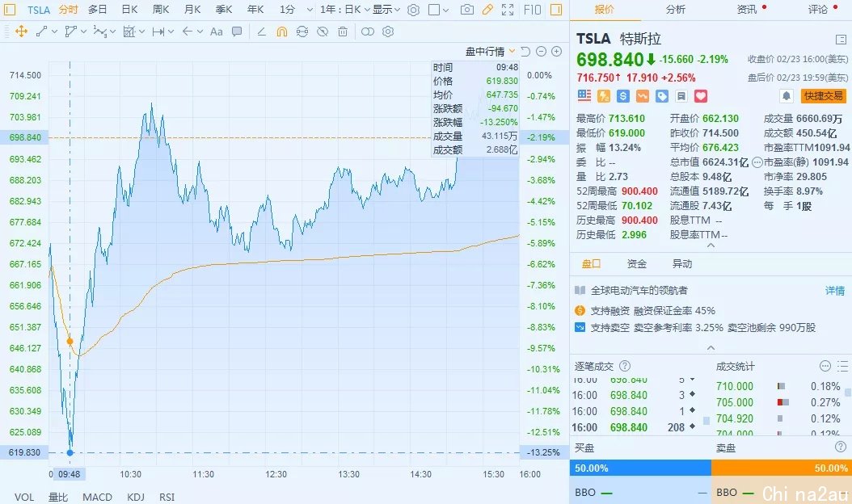Open the 1年:日K range dropdown
The image size is (852, 504).
[x=344, y=10]
